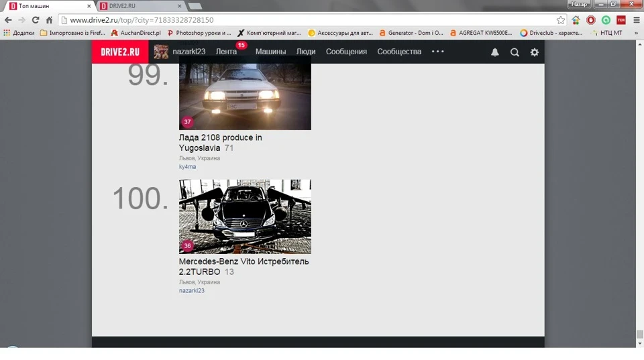Open the Лада 2108 car photo
Screen dimensions: 644x360
245,97
